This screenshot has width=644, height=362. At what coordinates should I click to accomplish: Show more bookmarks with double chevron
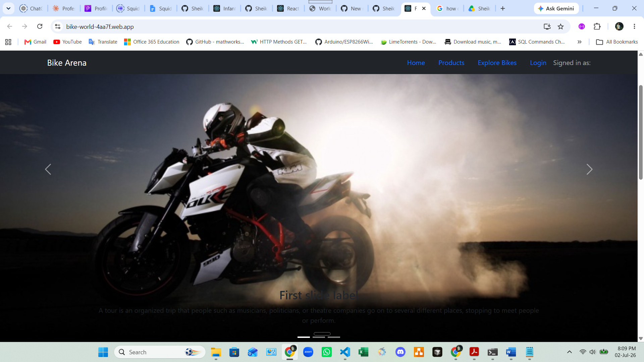[579, 42]
